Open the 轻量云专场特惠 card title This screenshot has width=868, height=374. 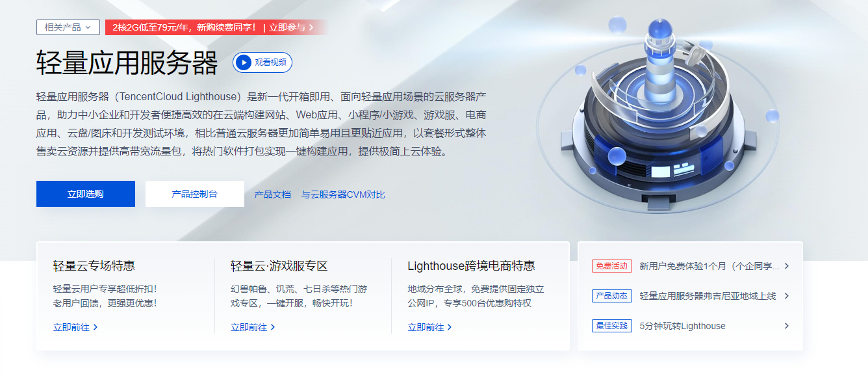[x=94, y=266]
